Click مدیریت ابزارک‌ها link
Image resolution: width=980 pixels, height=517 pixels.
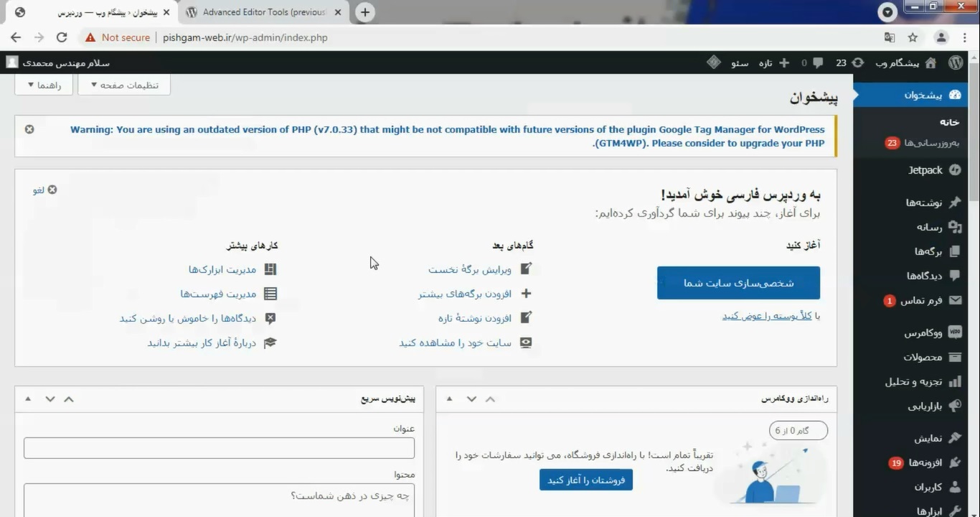point(222,269)
